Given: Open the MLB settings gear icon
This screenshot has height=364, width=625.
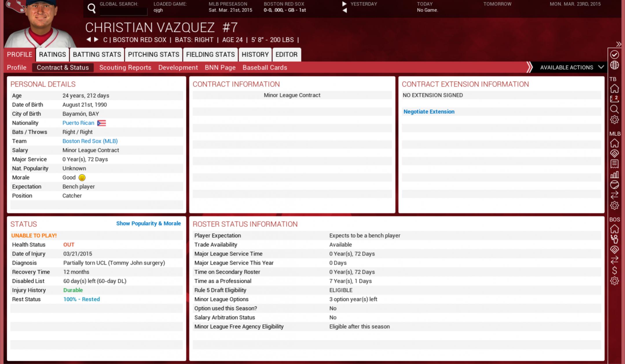Looking at the screenshot, I should (614, 206).
